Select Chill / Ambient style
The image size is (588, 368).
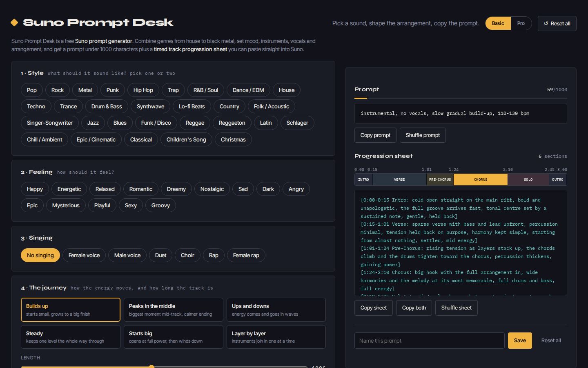point(45,139)
